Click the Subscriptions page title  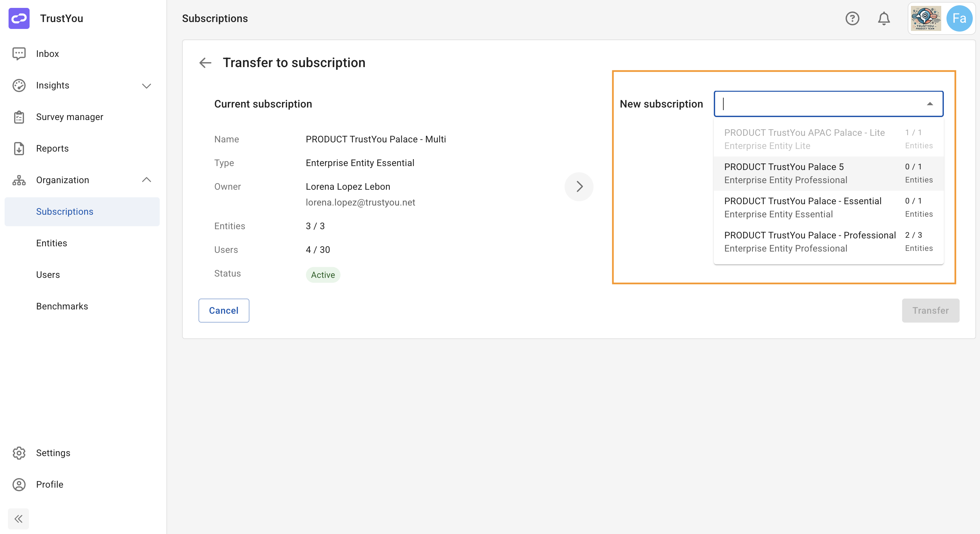[215, 18]
